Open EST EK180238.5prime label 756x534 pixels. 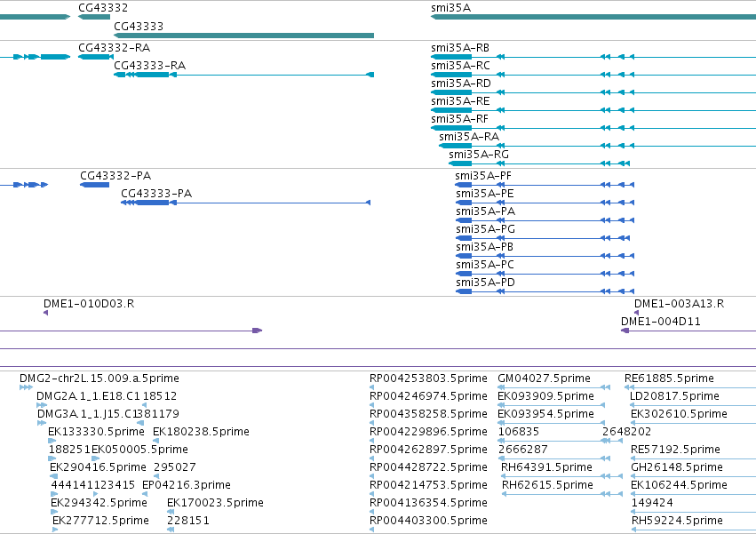click(x=201, y=432)
